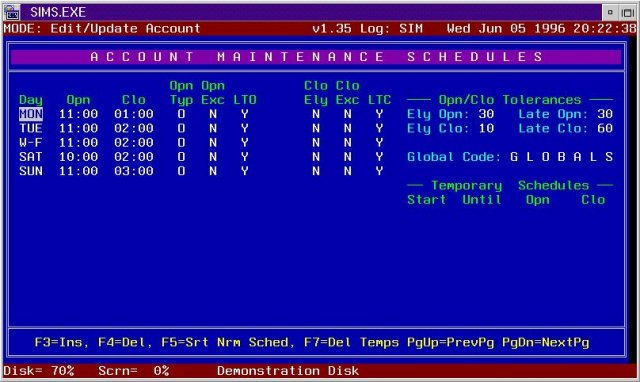Click F5=Srt Nrm Sched hint
The height and width of the screenshot is (382, 640).
(x=225, y=342)
